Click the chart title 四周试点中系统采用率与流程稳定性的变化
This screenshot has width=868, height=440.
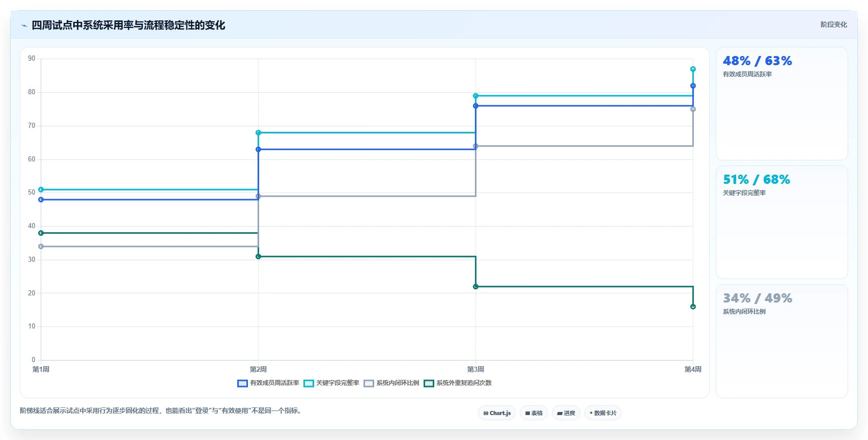pos(128,25)
